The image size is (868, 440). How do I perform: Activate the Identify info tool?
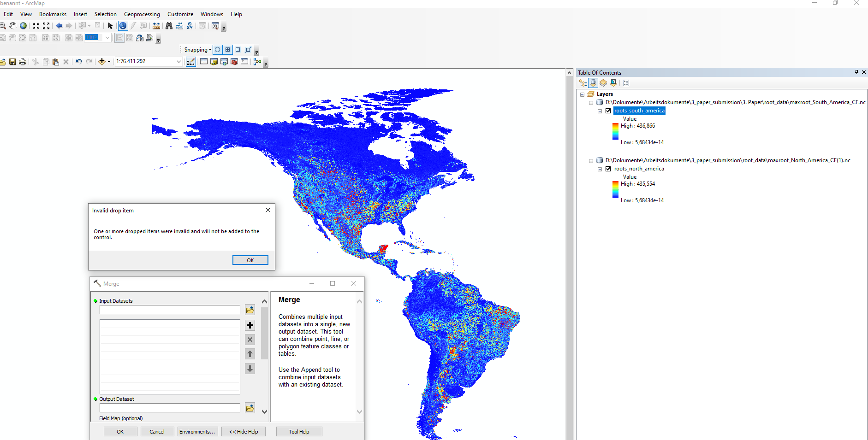click(x=123, y=26)
